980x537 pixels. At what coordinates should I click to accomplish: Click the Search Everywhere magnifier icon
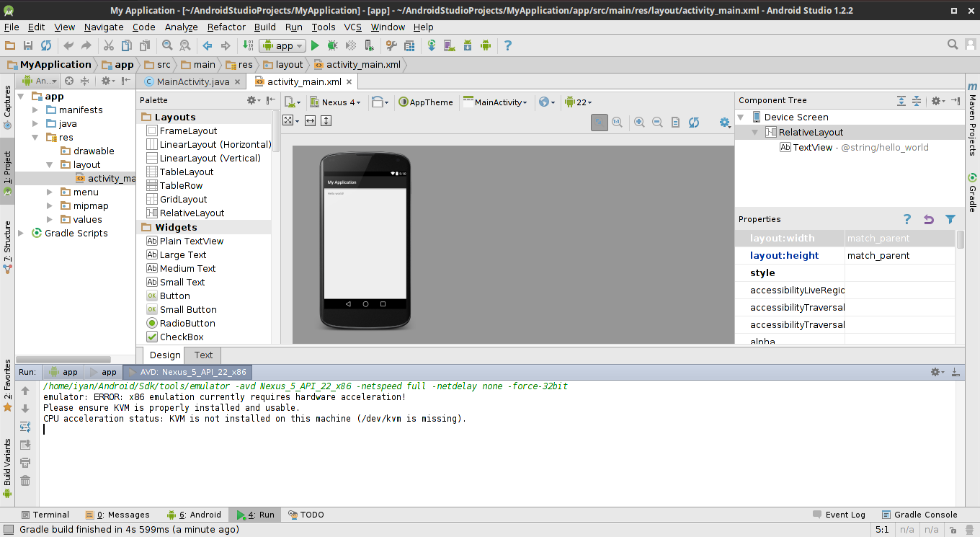pos(953,45)
